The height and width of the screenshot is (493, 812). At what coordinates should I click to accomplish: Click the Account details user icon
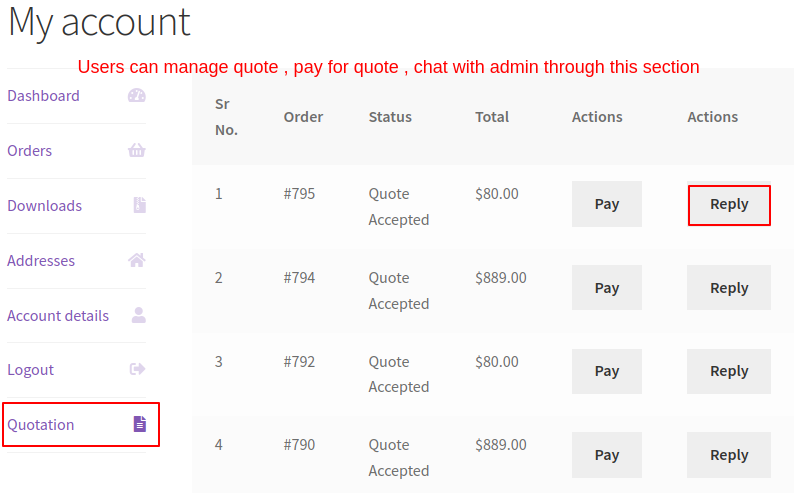(138, 315)
